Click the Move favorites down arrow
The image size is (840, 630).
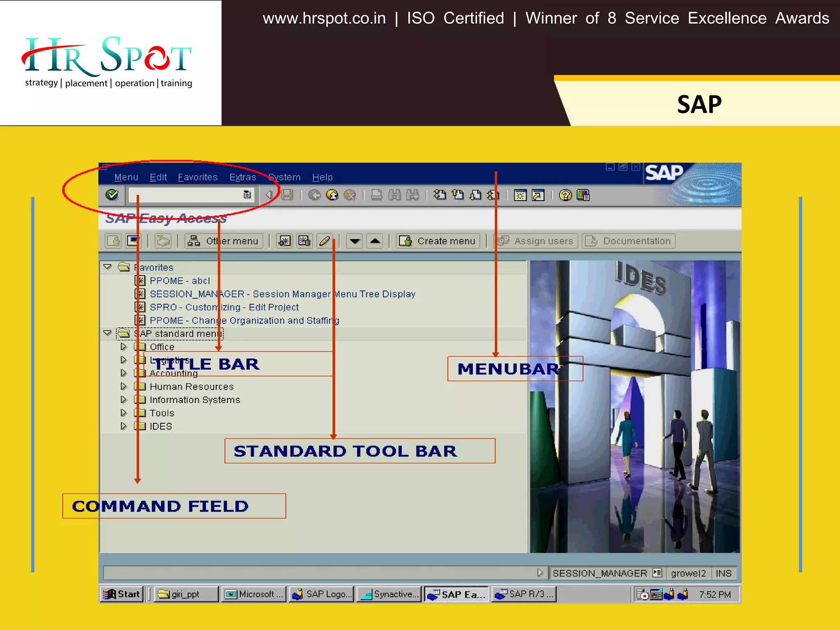[355, 241]
